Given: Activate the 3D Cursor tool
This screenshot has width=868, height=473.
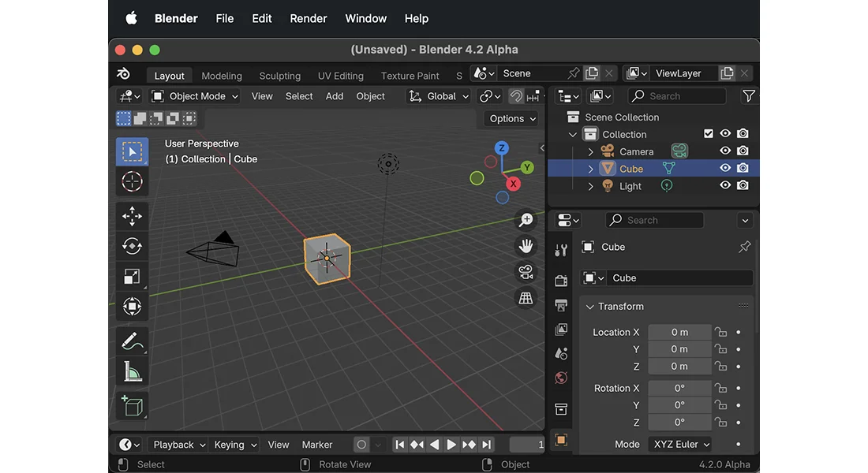Looking at the screenshot, I should tap(132, 181).
